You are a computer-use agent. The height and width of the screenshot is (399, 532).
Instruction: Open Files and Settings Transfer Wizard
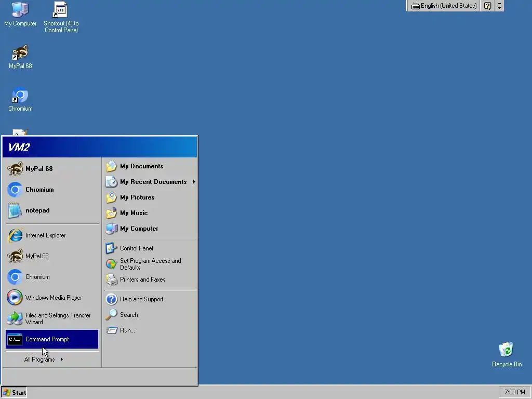click(52, 318)
